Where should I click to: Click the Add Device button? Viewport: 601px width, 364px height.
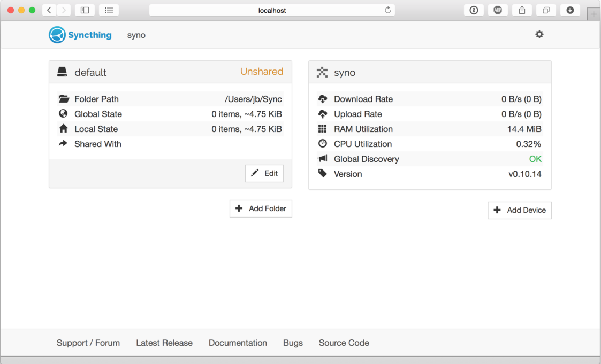coord(519,210)
